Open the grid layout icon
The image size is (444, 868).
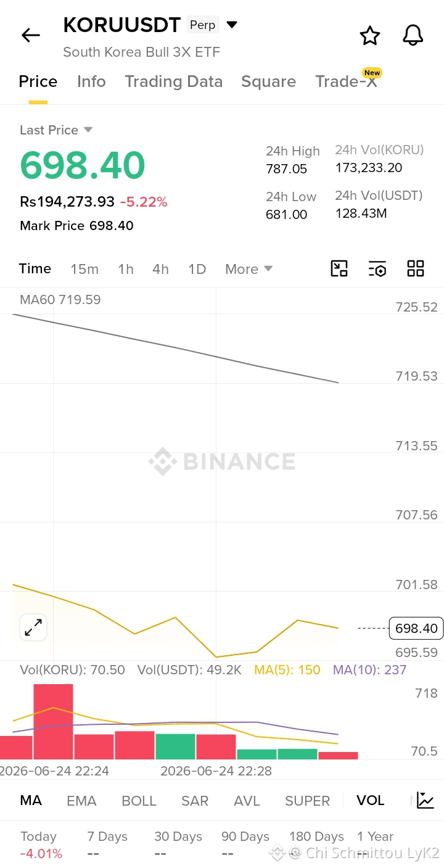pyautogui.click(x=416, y=268)
